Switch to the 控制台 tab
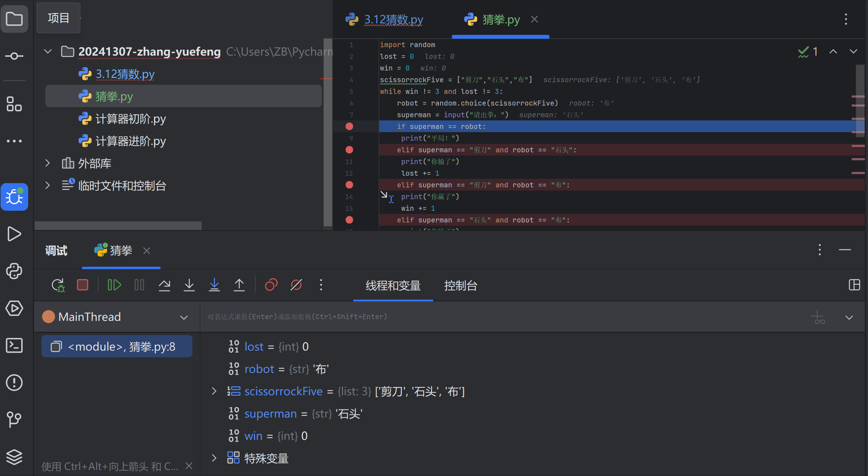 (460, 285)
